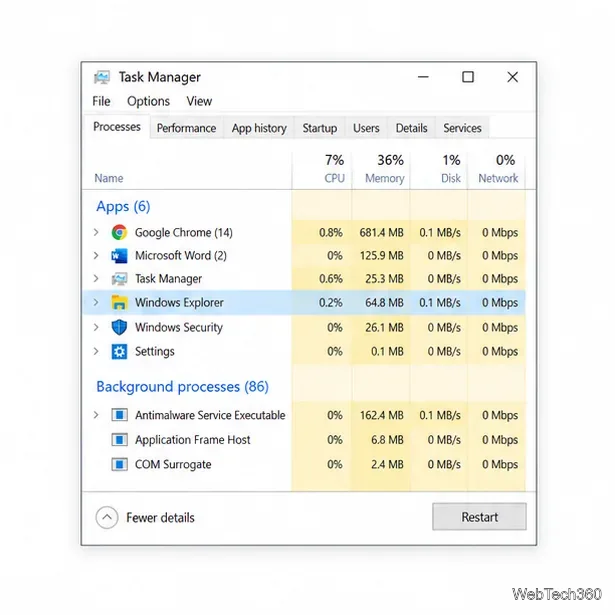Click the 26.1 MB memory value
Viewport: 615px width, 615px height.
[x=384, y=327]
